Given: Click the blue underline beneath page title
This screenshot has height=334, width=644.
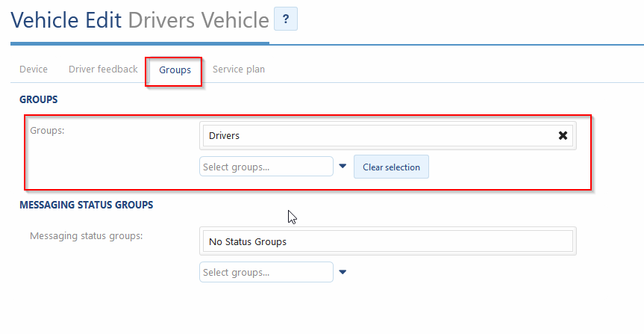Looking at the screenshot, I should coord(140,43).
